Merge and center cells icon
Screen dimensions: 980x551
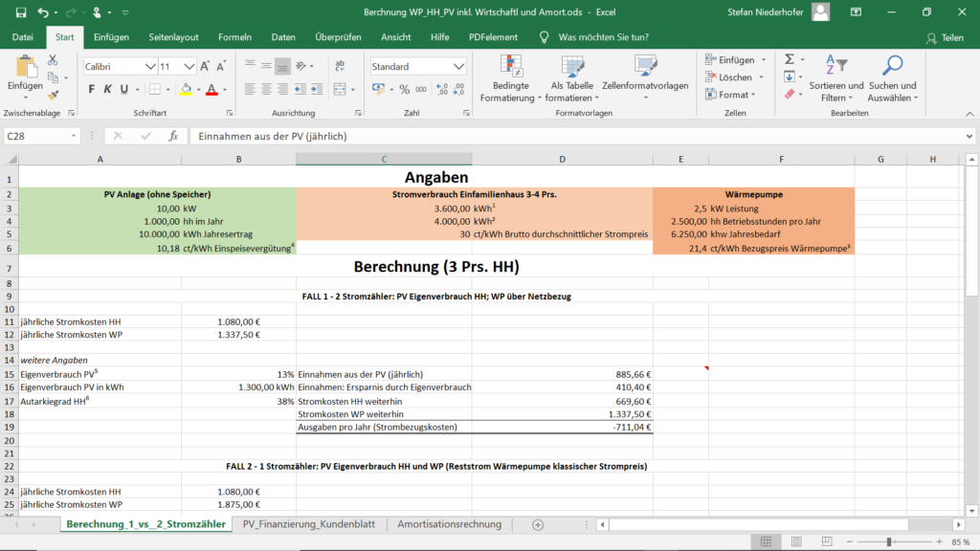pos(340,89)
